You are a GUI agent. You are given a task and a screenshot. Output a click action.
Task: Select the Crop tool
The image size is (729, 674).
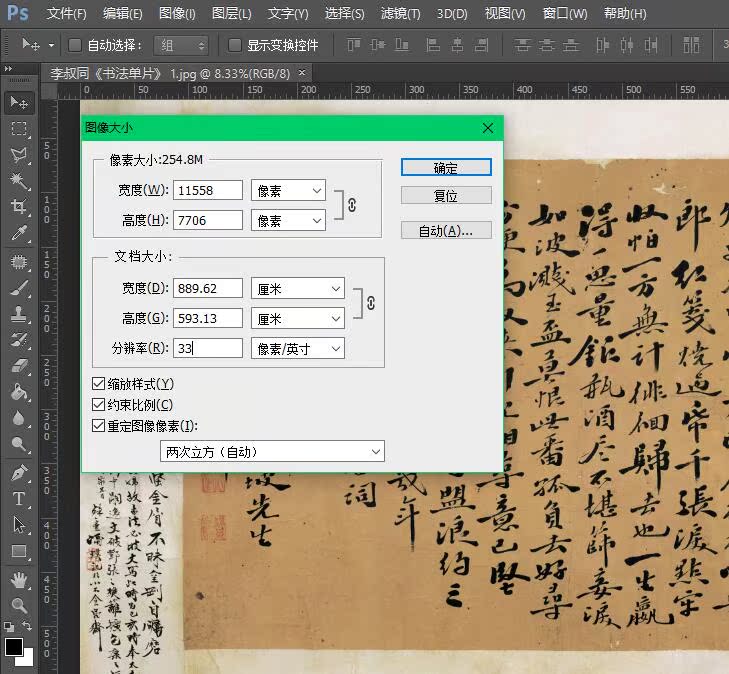(x=19, y=206)
